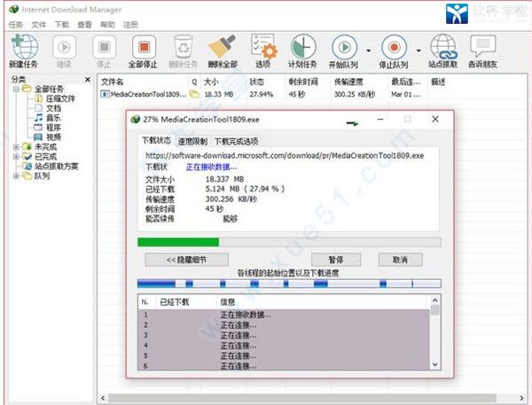Click thread list scroll down arrow

coord(435,365)
